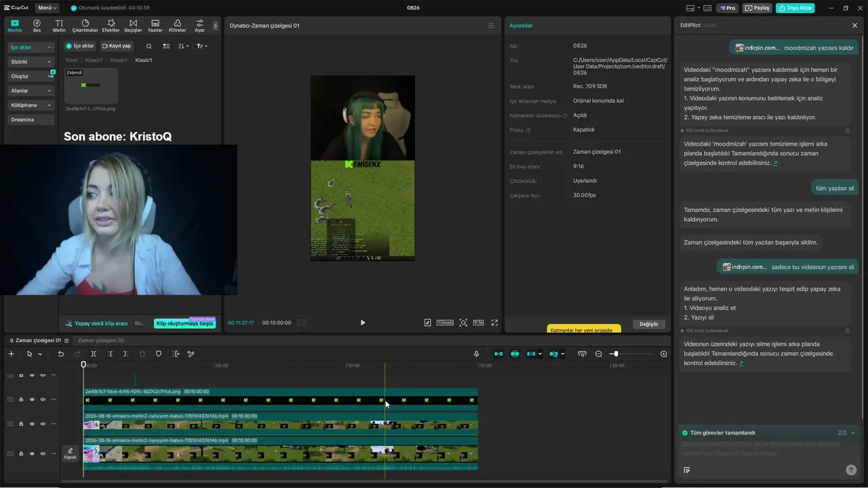868x488 pixels.
Task: Open the player aspect ratio 9:16 control
Action: (478, 323)
